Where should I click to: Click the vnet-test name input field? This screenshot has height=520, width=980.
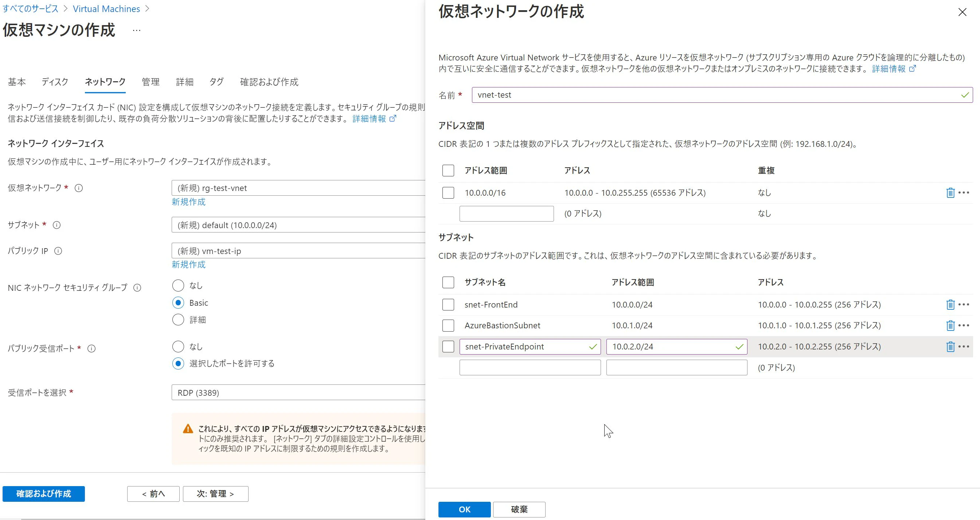722,95
